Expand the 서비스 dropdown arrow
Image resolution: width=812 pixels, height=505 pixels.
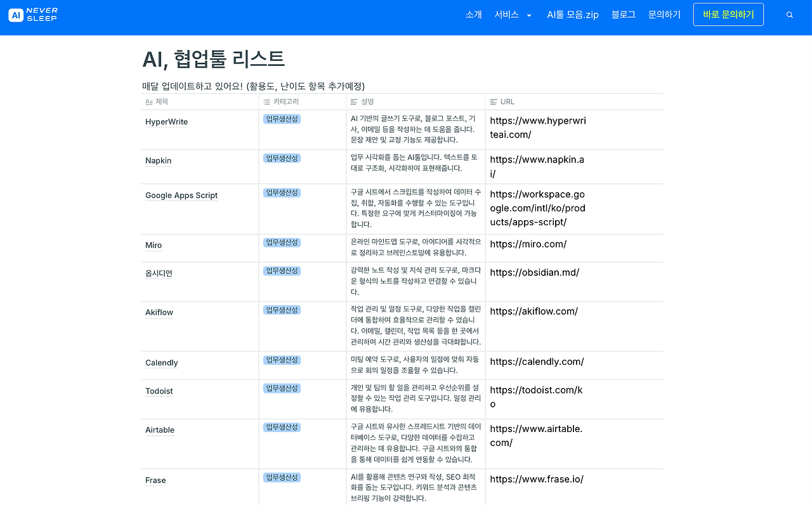pos(529,15)
